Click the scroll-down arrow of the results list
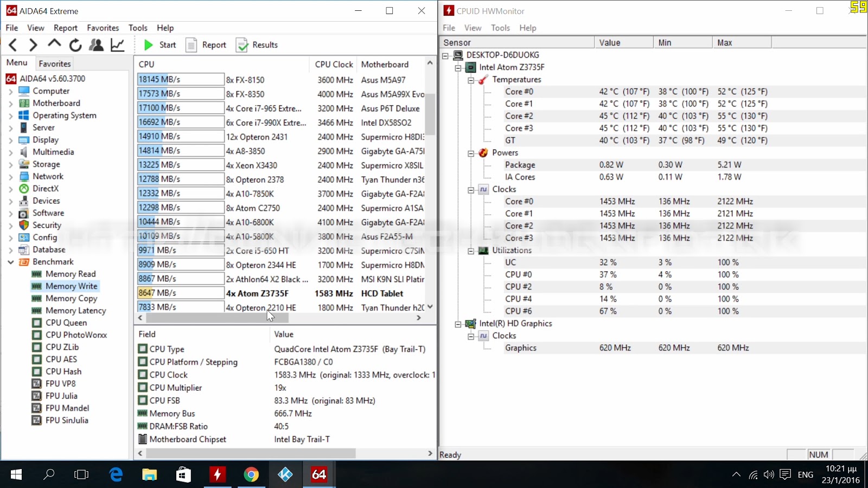The image size is (868, 488). 430,307
